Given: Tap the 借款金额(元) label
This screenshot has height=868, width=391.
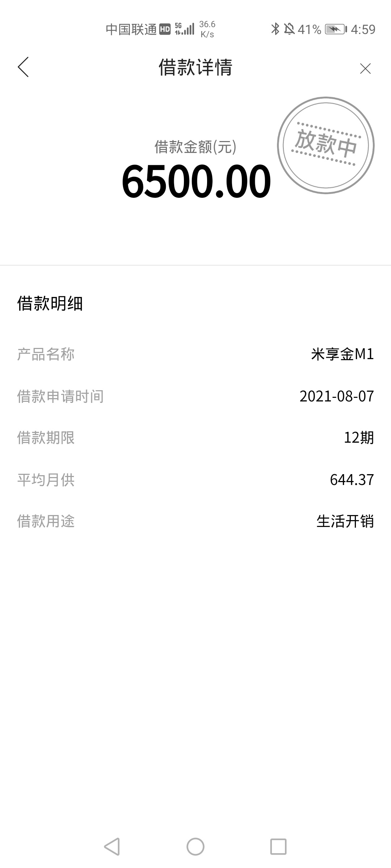Looking at the screenshot, I should pyautogui.click(x=195, y=147).
